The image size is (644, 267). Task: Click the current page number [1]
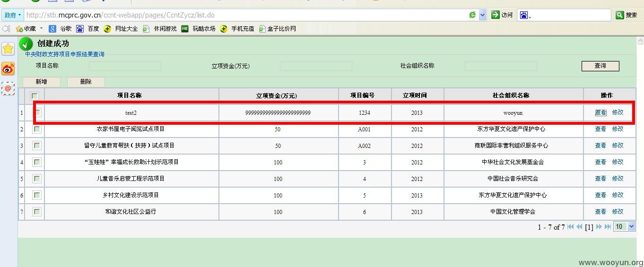point(589,227)
